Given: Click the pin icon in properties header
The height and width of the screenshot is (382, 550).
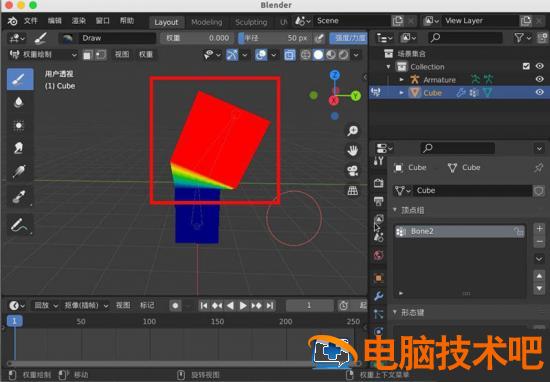Looking at the screenshot, I should (x=538, y=168).
